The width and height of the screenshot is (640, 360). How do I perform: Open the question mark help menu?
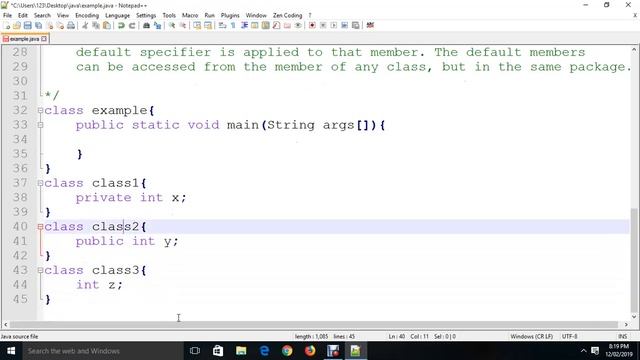[x=310, y=16]
